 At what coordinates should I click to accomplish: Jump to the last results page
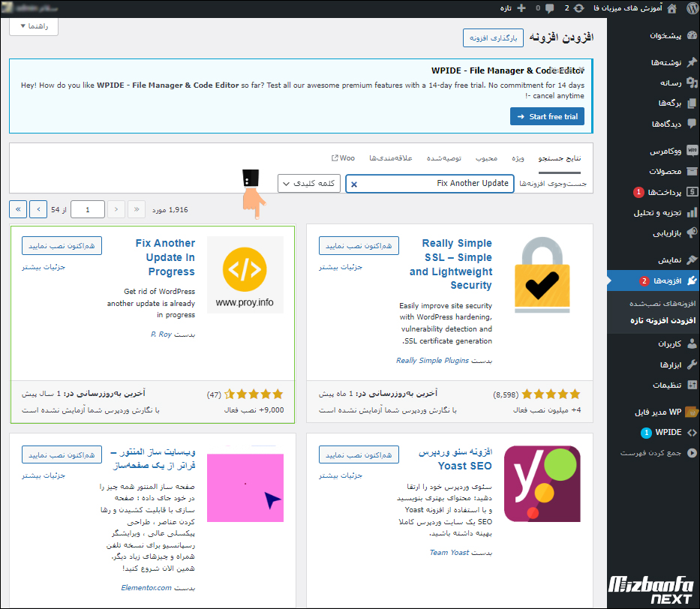18,209
